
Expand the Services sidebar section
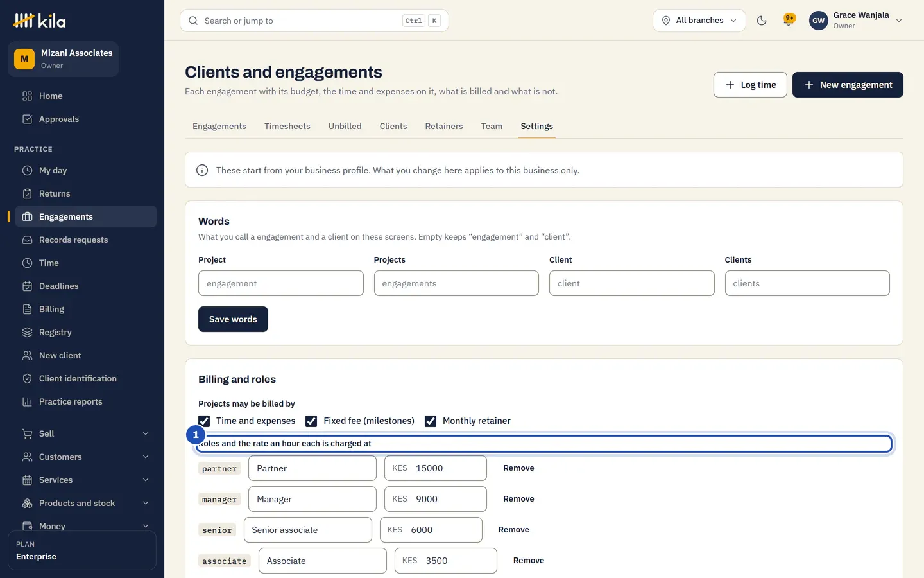85,480
